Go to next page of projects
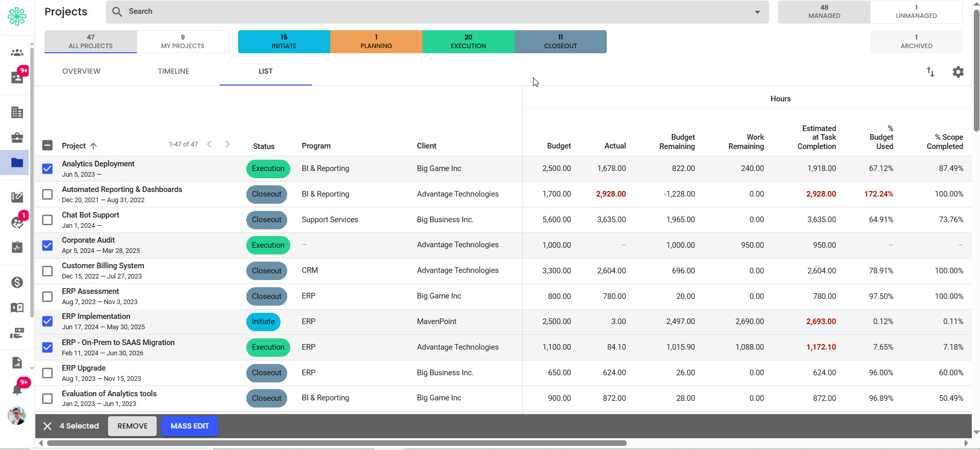The height and width of the screenshot is (450, 980). click(227, 144)
